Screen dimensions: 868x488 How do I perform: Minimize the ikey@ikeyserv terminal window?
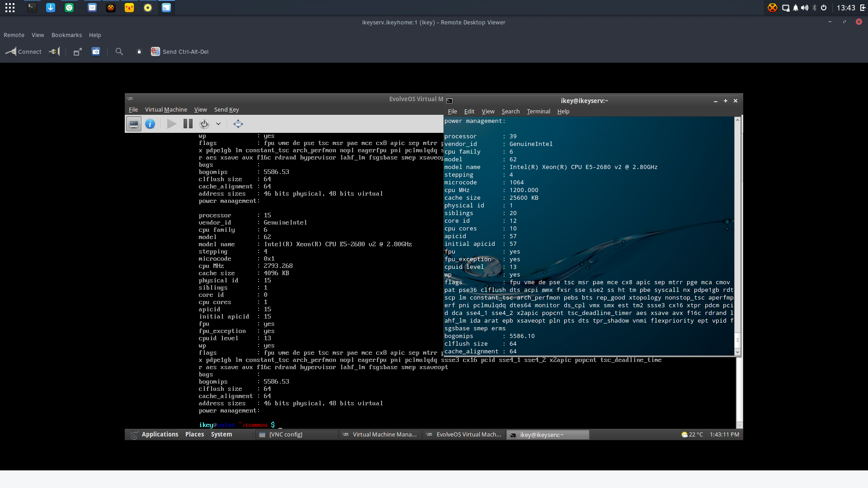point(716,101)
